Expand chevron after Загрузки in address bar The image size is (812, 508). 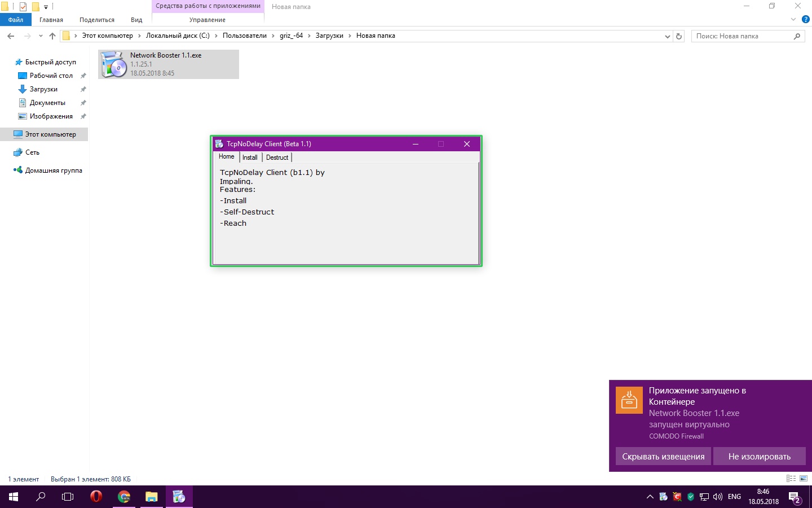tap(350, 36)
